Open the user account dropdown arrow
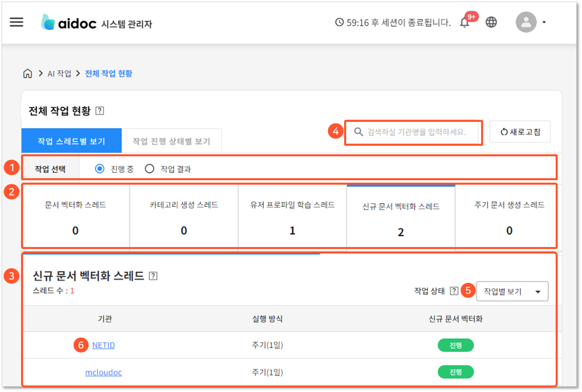Image resolution: width=582 pixels, height=392 pixels. [544, 22]
